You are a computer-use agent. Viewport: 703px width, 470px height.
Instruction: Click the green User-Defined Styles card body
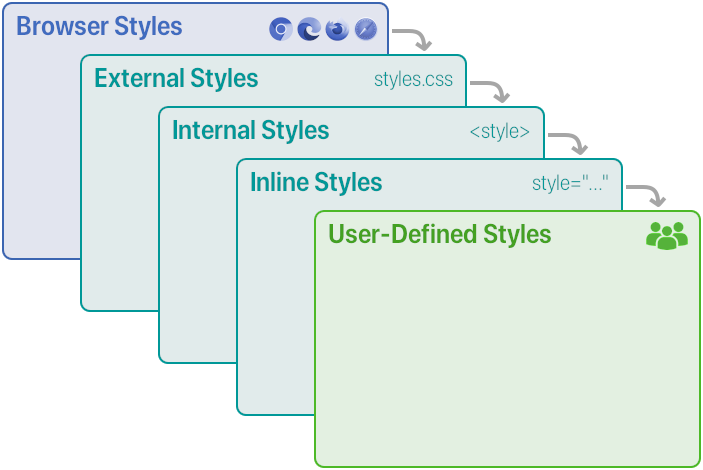[x=505, y=360]
